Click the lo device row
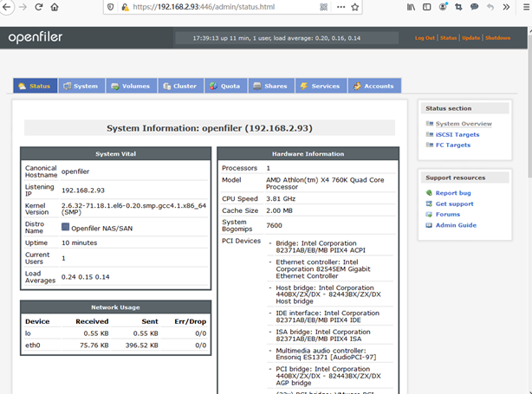Screen dimensions: 532x394 tap(115, 333)
